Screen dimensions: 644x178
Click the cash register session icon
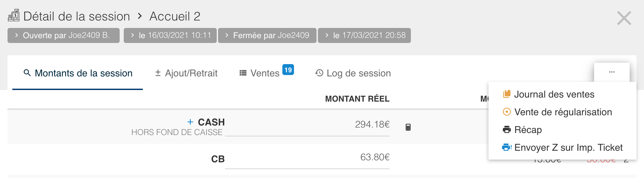tap(14, 16)
